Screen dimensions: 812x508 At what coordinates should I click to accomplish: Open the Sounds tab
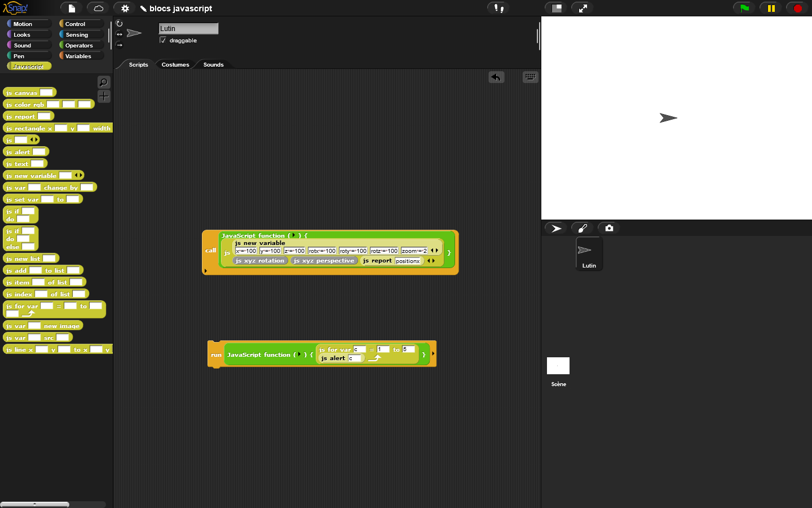213,64
